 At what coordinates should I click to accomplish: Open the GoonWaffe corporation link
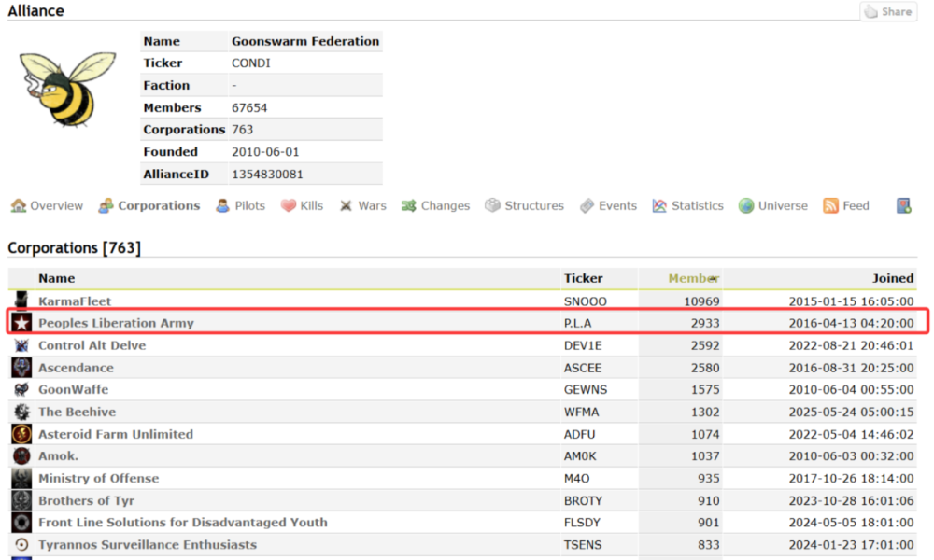(x=73, y=389)
